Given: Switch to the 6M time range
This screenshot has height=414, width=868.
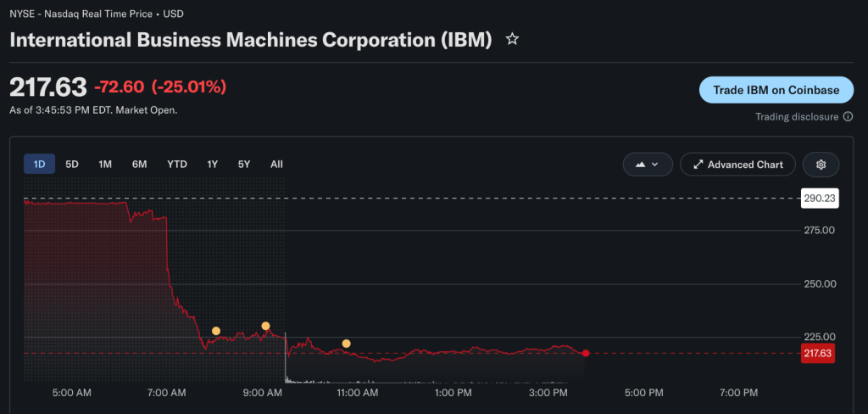Looking at the screenshot, I should [140, 164].
